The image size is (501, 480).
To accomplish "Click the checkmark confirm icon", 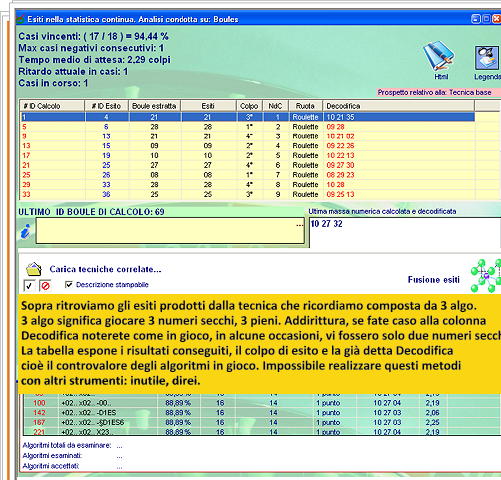I will tap(29, 286).
